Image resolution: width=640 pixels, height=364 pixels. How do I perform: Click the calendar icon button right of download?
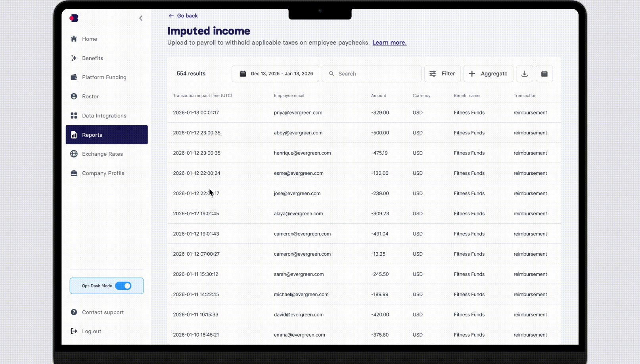pyautogui.click(x=544, y=74)
